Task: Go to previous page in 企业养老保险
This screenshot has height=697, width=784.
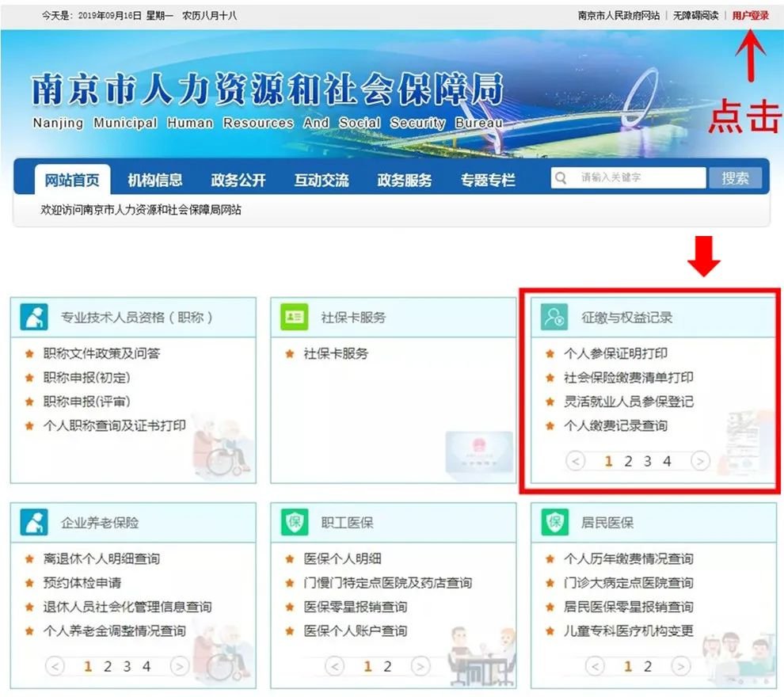Action: click(x=55, y=665)
